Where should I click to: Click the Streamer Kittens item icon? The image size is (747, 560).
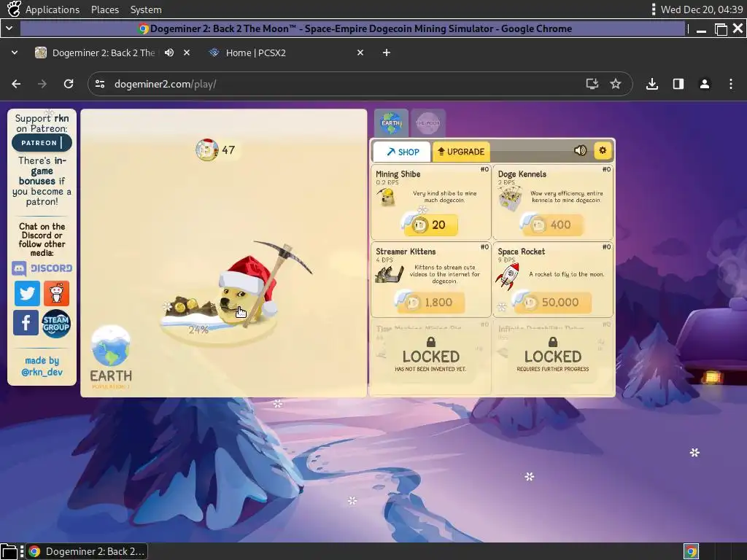(x=389, y=274)
